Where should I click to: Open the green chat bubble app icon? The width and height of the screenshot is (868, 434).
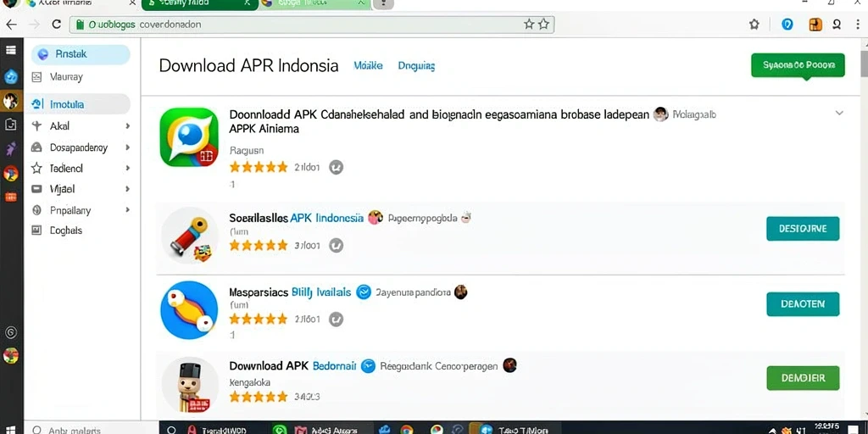click(189, 137)
